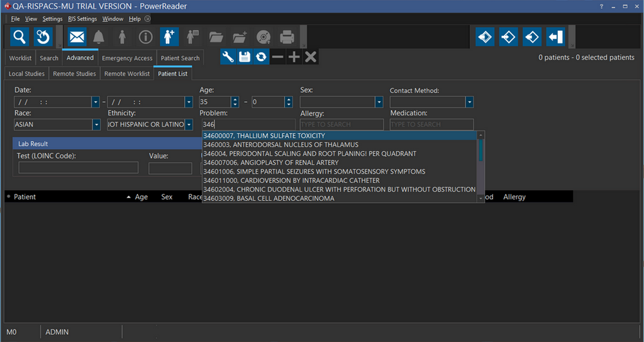
Task: Click the magnifying glass search icon
Action: (19, 37)
